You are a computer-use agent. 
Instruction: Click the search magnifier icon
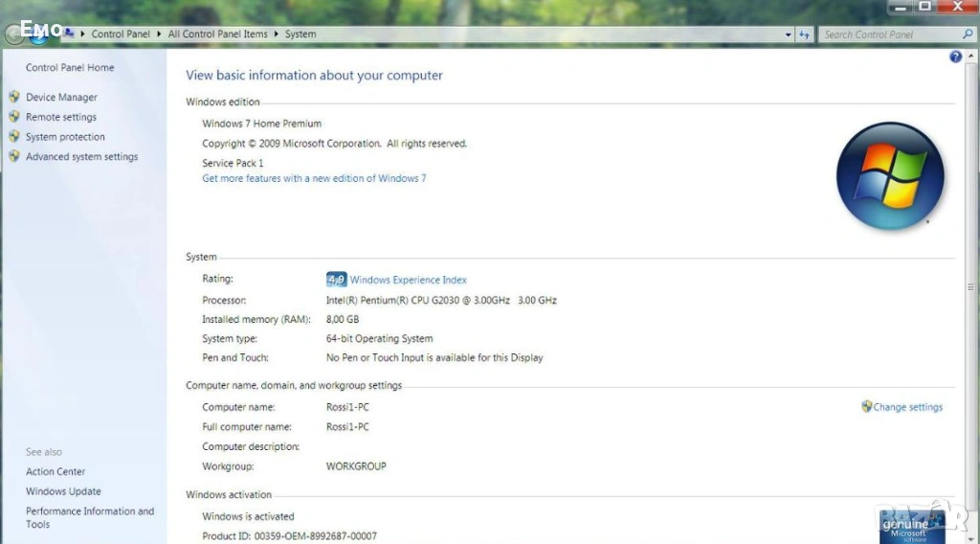click(968, 34)
